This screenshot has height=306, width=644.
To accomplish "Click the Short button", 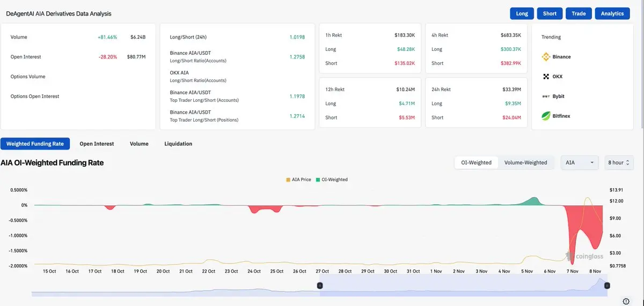I will pyautogui.click(x=550, y=13).
